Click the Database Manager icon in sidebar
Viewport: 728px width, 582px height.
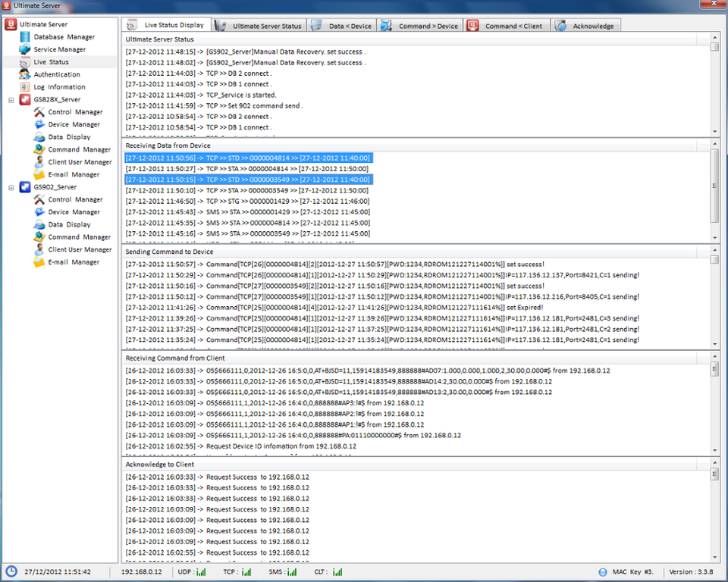[x=25, y=37]
